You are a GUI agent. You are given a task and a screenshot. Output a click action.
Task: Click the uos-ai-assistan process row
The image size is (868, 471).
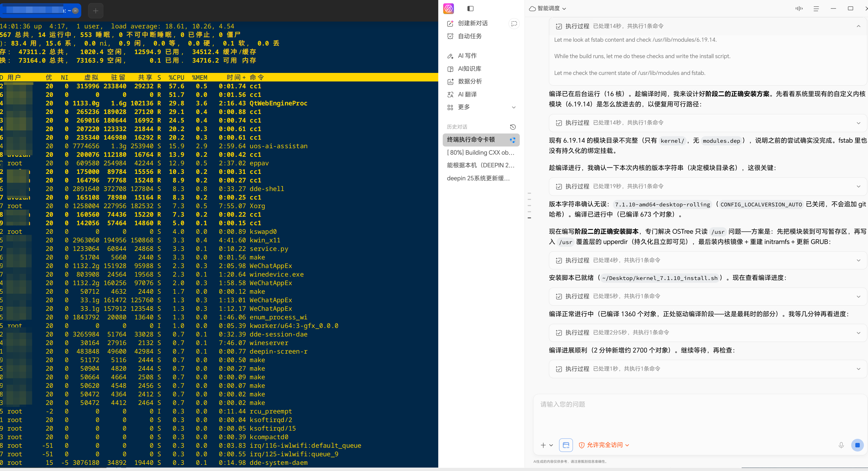[x=219, y=146]
